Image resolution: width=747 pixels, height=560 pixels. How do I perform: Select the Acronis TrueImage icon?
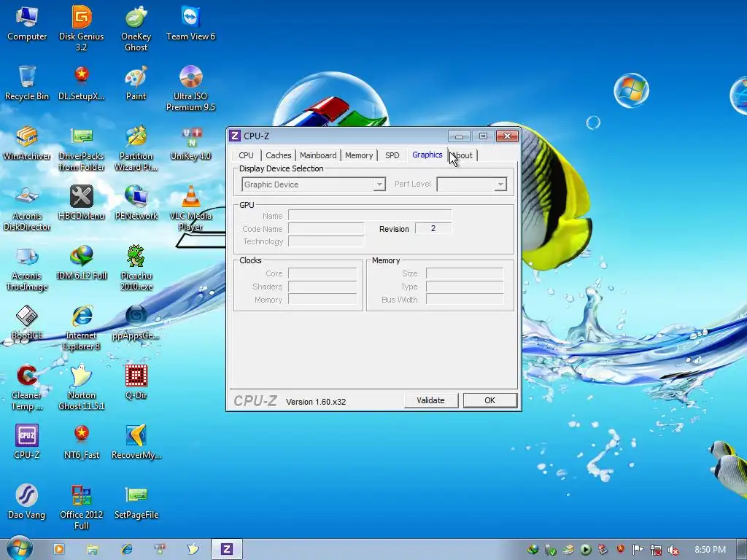pyautogui.click(x=27, y=268)
